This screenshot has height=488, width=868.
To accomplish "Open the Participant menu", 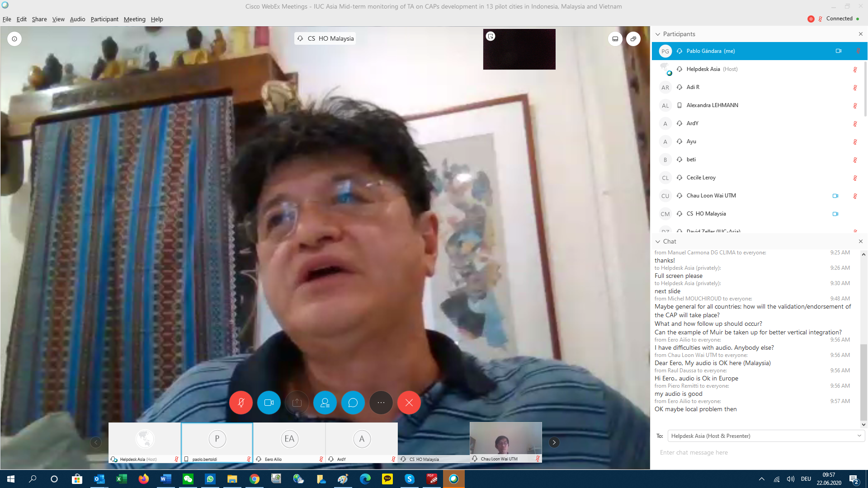I will pos(104,19).
